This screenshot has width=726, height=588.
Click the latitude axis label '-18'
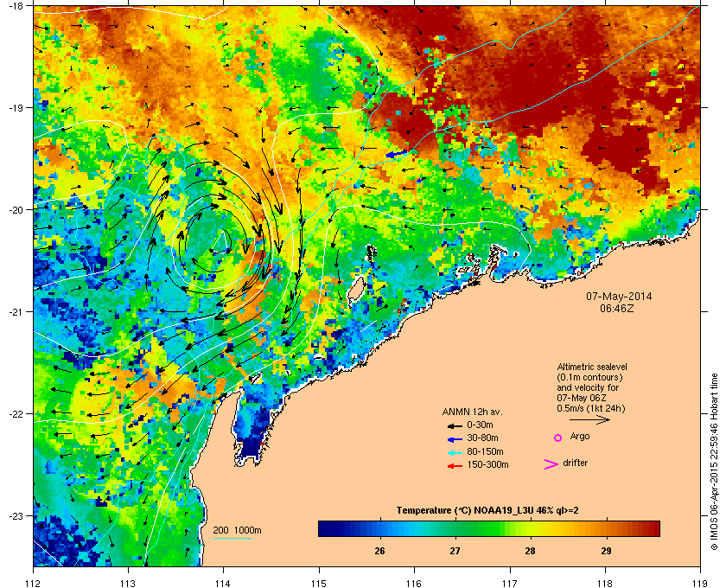coord(16,5)
